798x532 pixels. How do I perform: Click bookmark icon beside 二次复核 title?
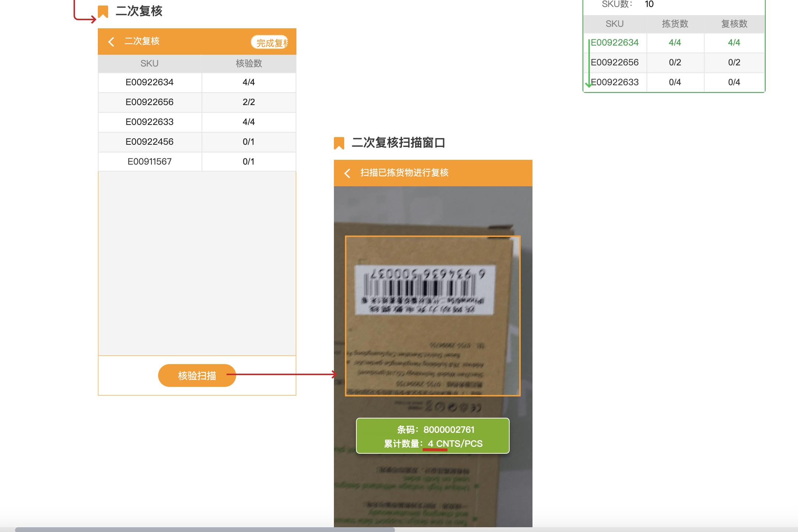click(103, 12)
